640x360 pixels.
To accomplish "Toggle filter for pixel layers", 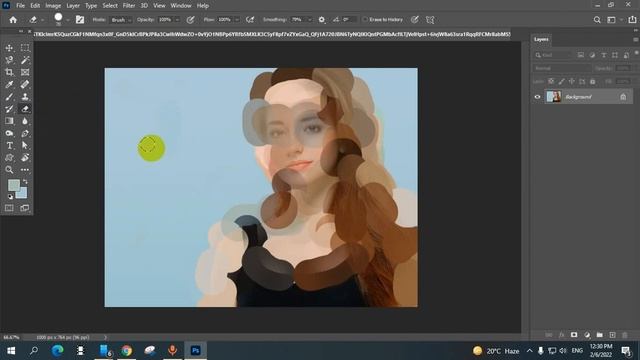I will (x=580, y=55).
